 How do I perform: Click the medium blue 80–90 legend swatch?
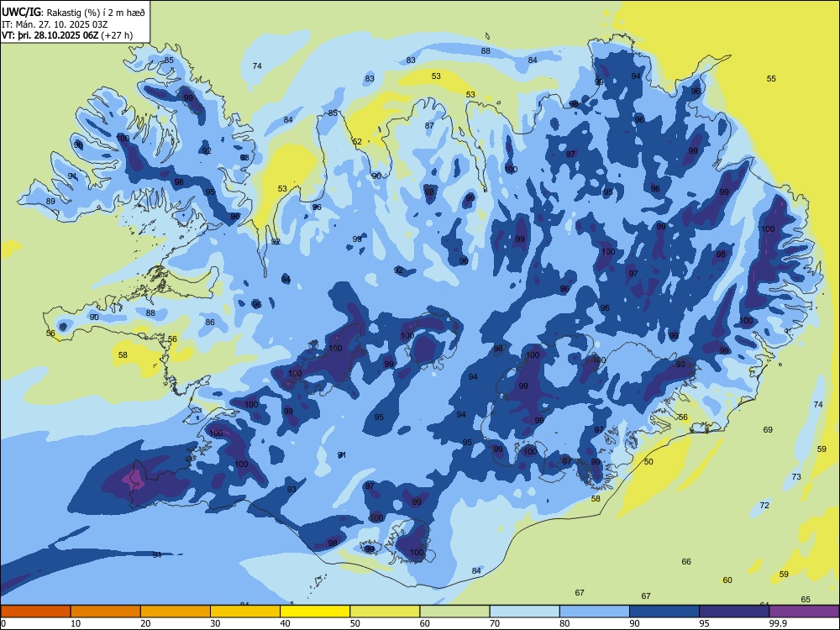pos(595,612)
